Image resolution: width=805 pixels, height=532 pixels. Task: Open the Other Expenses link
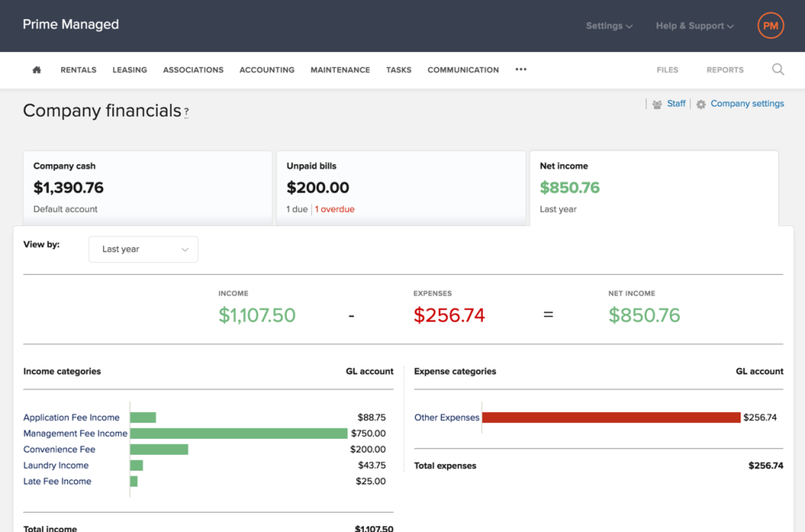point(447,417)
